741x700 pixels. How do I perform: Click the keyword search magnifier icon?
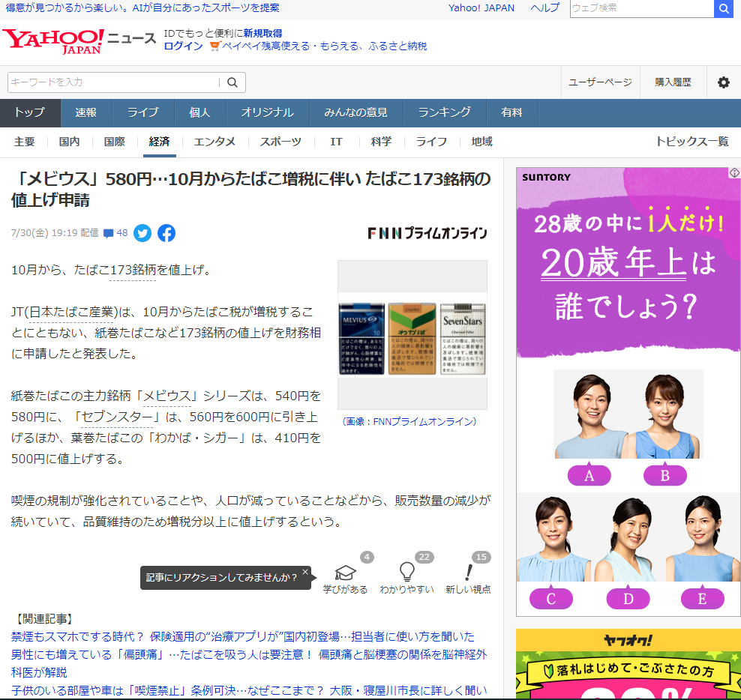(232, 82)
